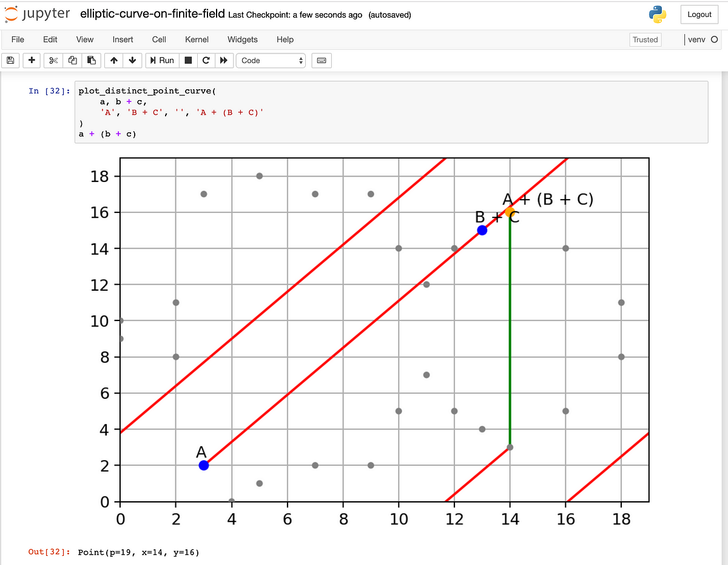The image size is (728, 565).
Task: Open the Edit menu
Action: [50, 39]
